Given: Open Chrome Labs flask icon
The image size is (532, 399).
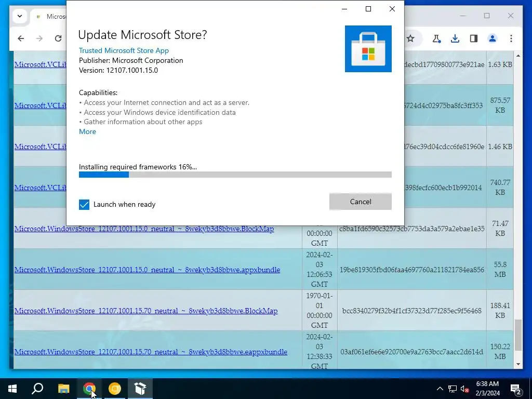Looking at the screenshot, I should click(x=436, y=38).
